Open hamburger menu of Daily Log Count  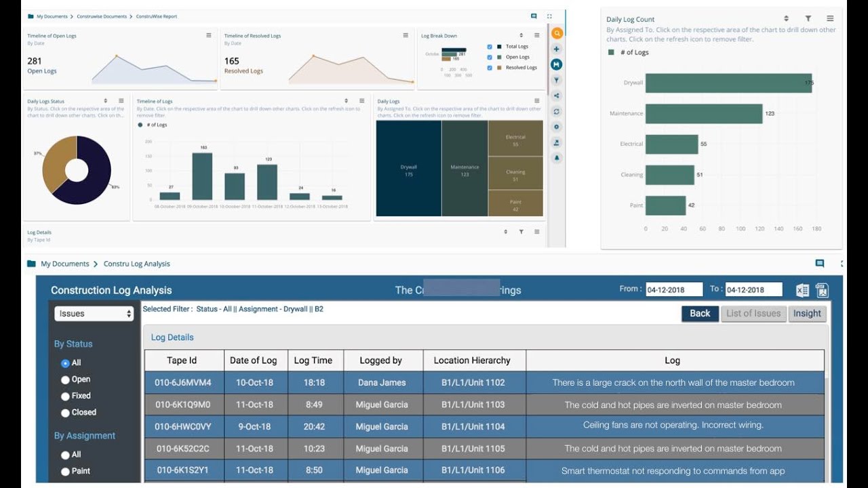[830, 19]
